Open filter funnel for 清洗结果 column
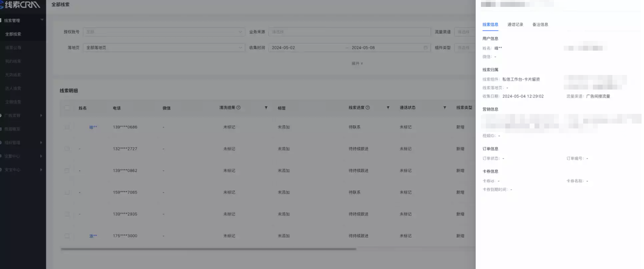Screen dimensions: 644x269 pos(266,108)
